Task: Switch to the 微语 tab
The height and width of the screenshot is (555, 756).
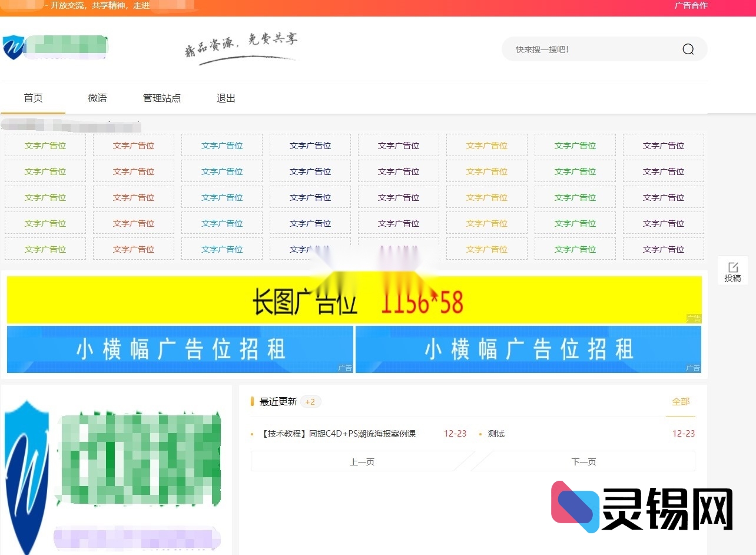Action: pyautogui.click(x=97, y=98)
